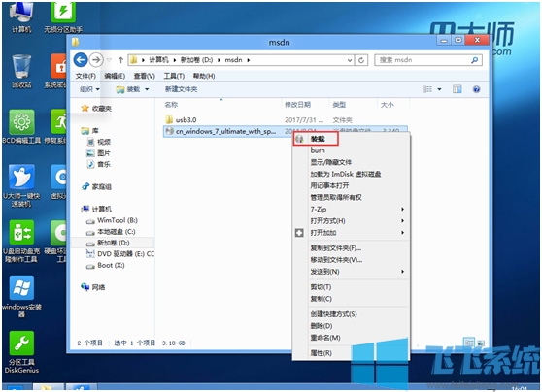Viewport: 542px width, 392px height.
Task: Expand the 发送到(N) submenu
Action: (351, 272)
